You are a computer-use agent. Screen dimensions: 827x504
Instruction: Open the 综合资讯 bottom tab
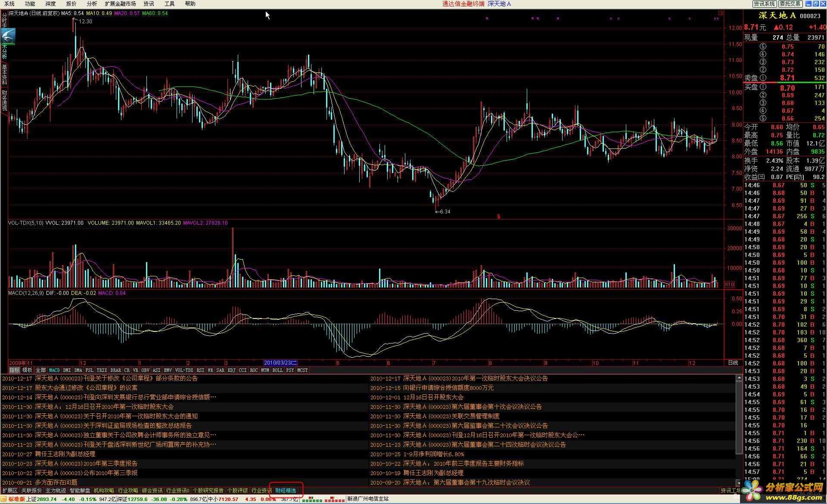pos(152,491)
